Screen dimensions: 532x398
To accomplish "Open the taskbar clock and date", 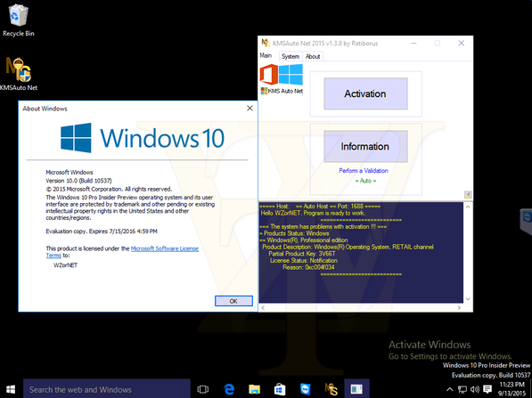I will pyautogui.click(x=512, y=389).
